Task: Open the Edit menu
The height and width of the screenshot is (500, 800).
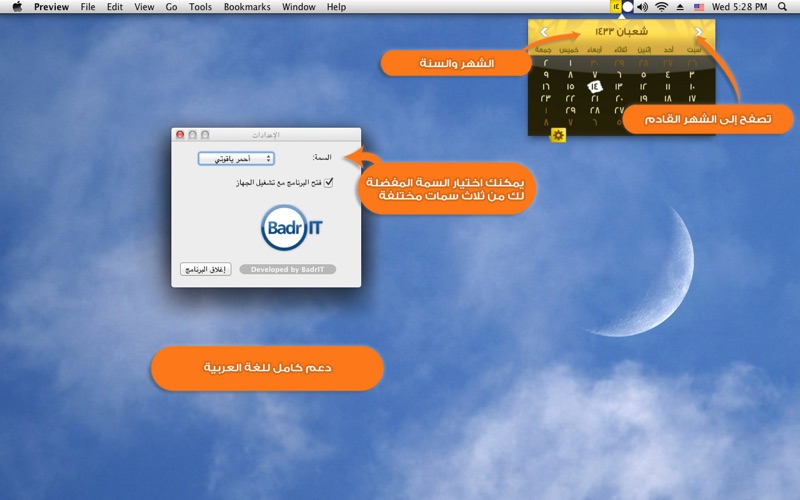Action: (x=114, y=7)
